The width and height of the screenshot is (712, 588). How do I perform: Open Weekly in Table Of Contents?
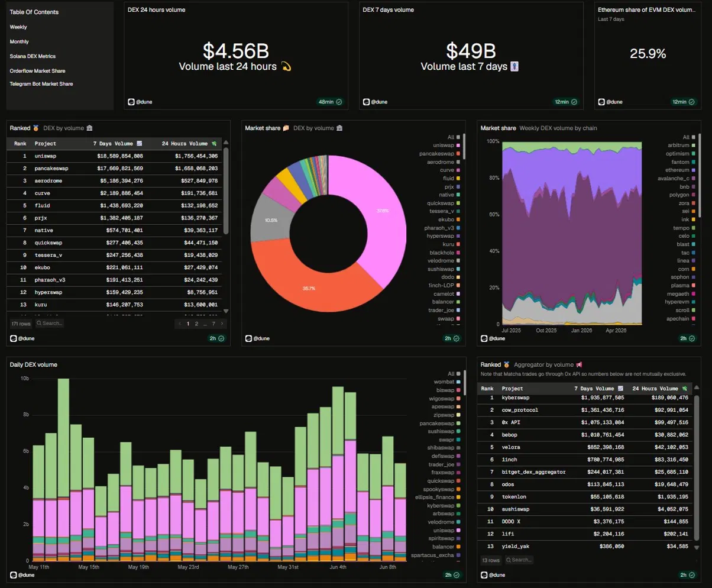[18, 27]
